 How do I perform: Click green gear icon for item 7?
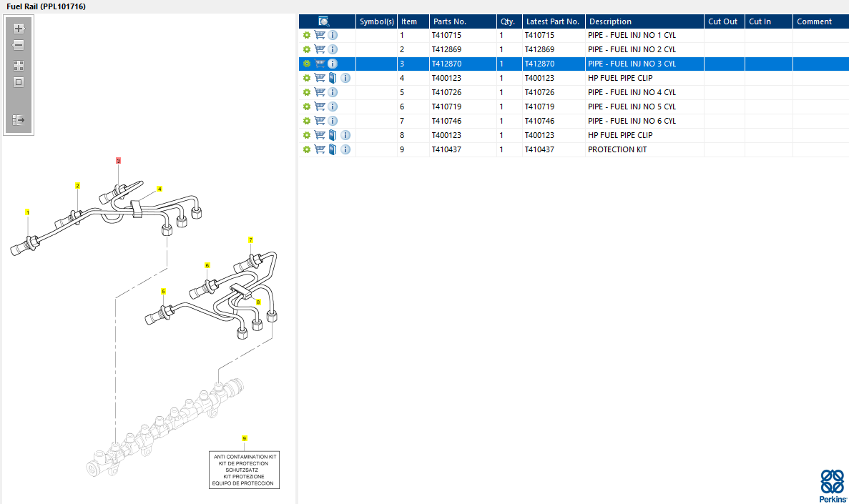[x=307, y=121]
